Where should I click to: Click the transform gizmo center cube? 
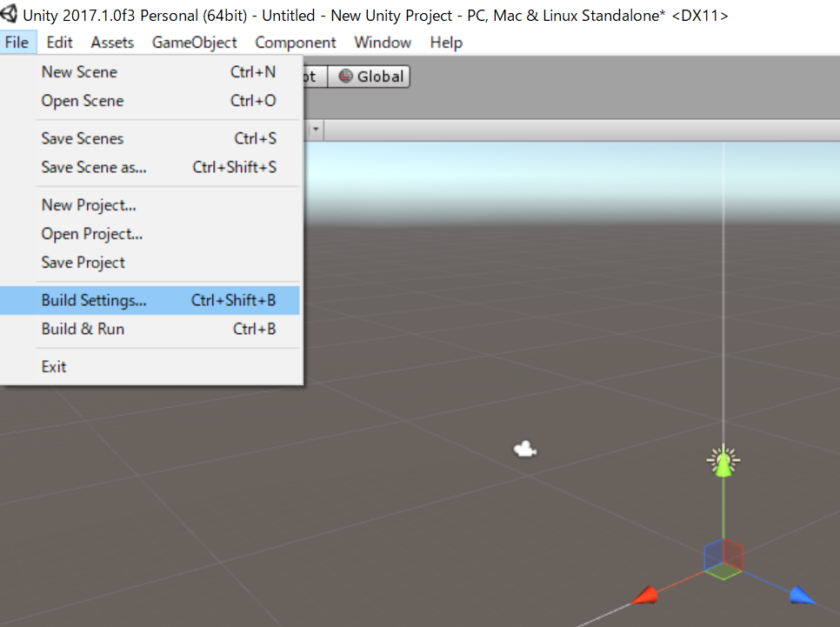pos(723,559)
